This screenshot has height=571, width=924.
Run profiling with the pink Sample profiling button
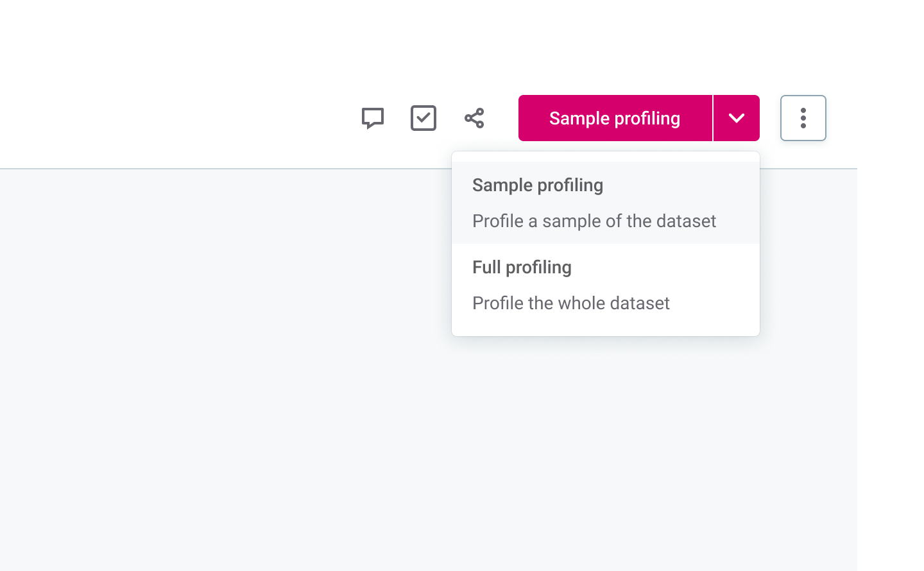[615, 118]
